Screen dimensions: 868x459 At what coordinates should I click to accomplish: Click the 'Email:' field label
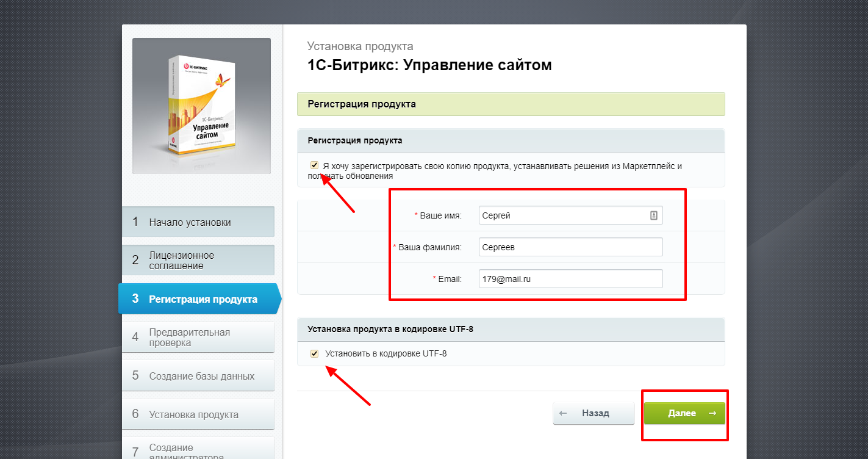[x=447, y=279]
